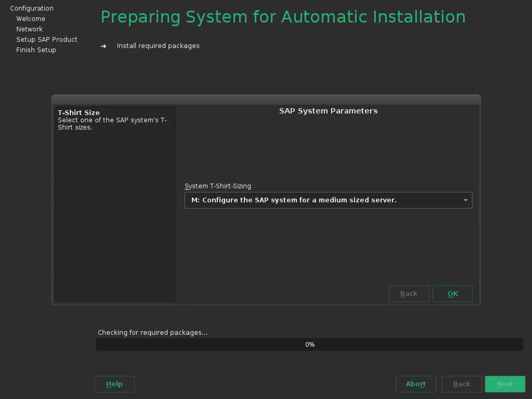Click the SAP System Parameters title
This screenshot has height=399, width=532.
click(328, 111)
